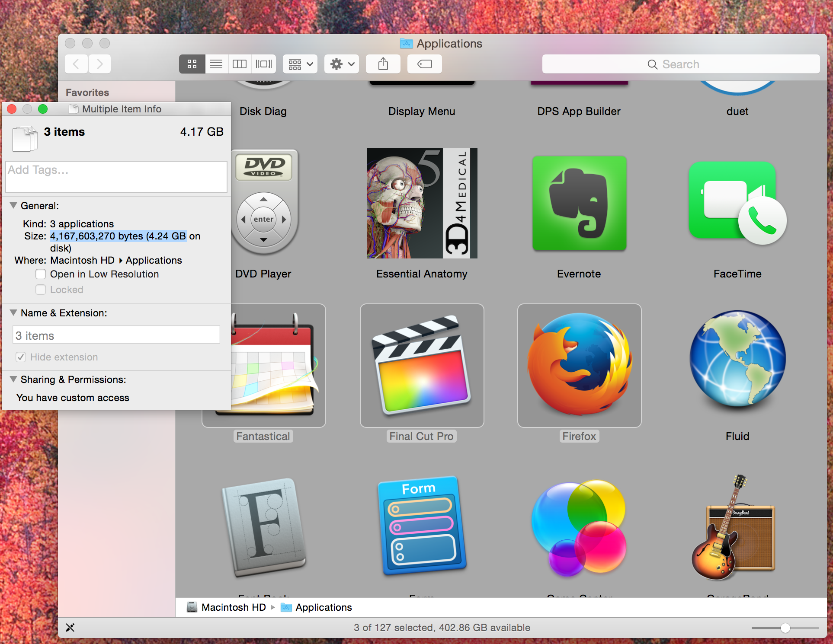
Task: Zoom the Multiple Item Info window
Action: coord(43,109)
